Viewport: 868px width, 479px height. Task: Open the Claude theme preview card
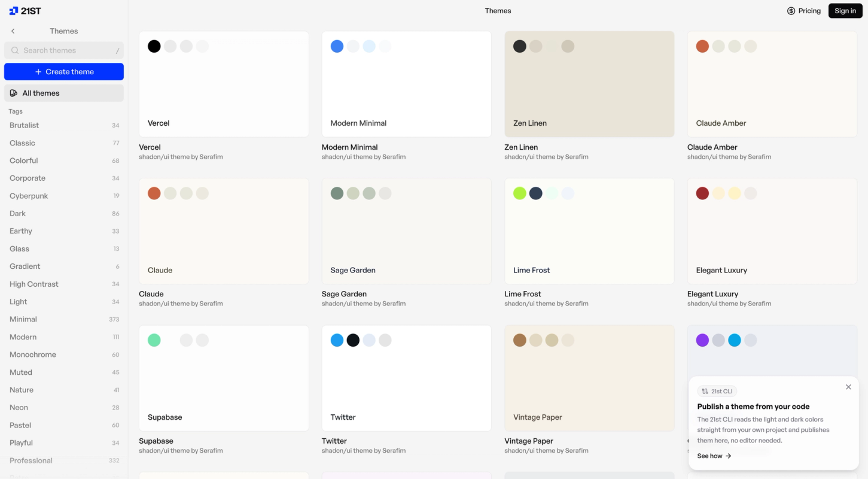(224, 231)
